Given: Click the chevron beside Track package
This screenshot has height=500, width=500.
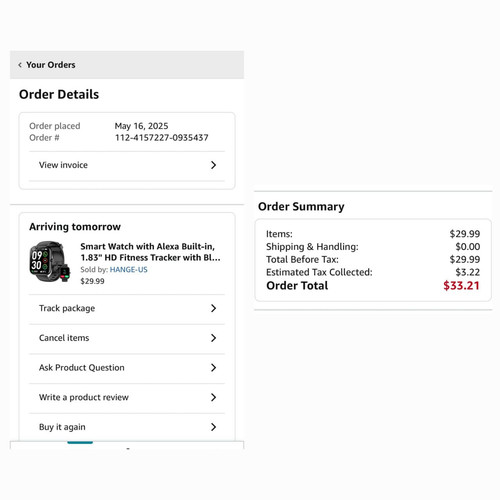Looking at the screenshot, I should point(214,308).
